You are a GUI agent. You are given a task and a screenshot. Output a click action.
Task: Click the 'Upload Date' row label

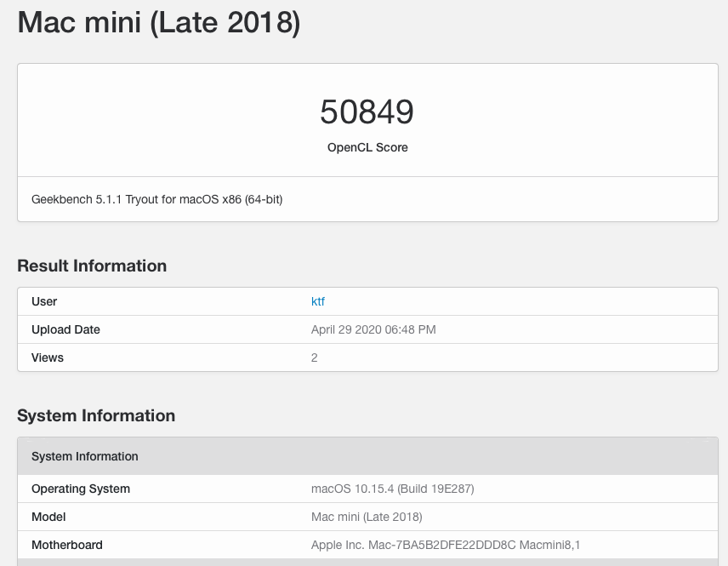coord(65,329)
